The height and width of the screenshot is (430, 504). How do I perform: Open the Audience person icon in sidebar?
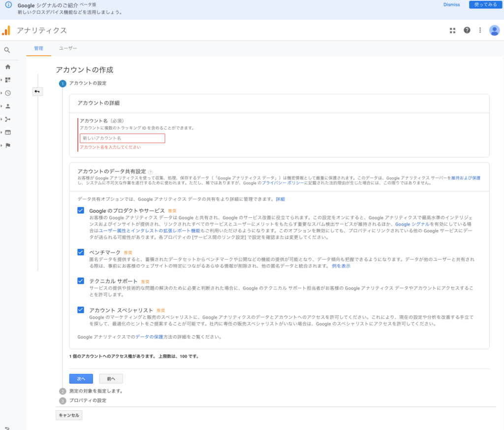click(x=7, y=106)
